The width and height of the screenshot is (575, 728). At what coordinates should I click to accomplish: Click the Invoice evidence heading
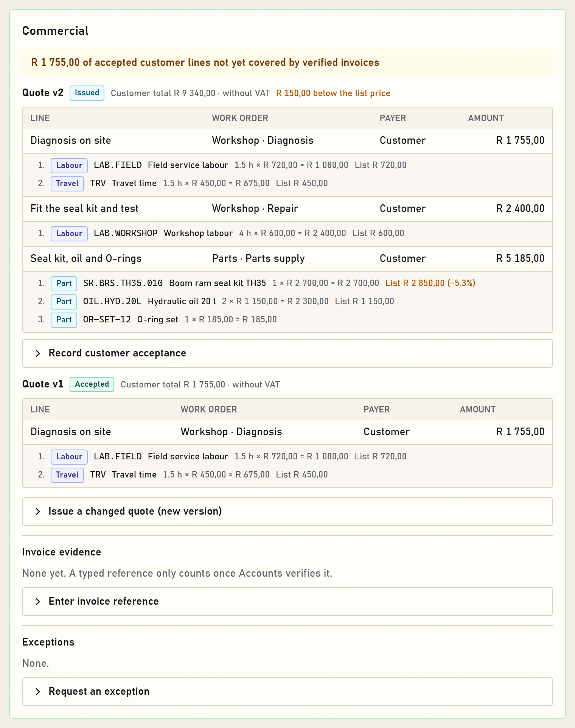[x=62, y=552]
